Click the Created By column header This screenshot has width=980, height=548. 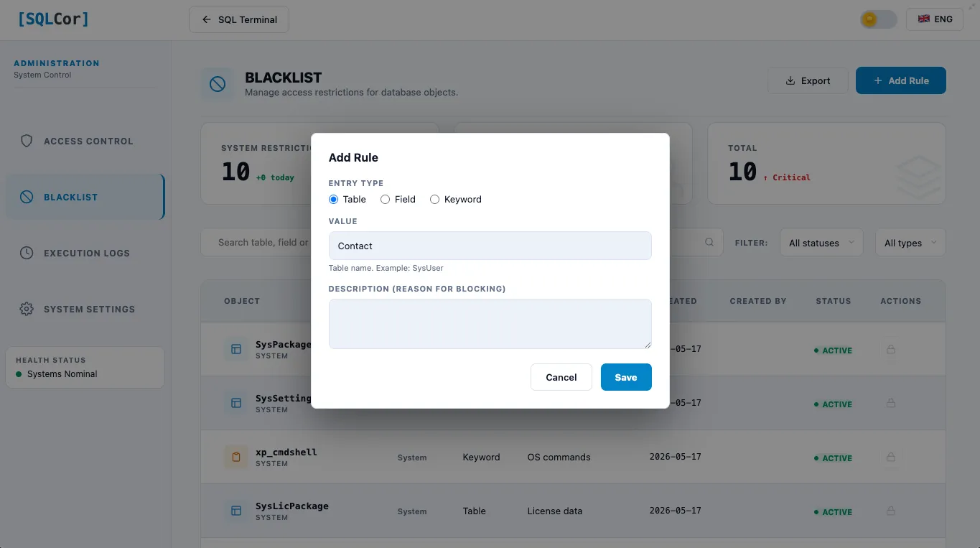pyautogui.click(x=758, y=301)
